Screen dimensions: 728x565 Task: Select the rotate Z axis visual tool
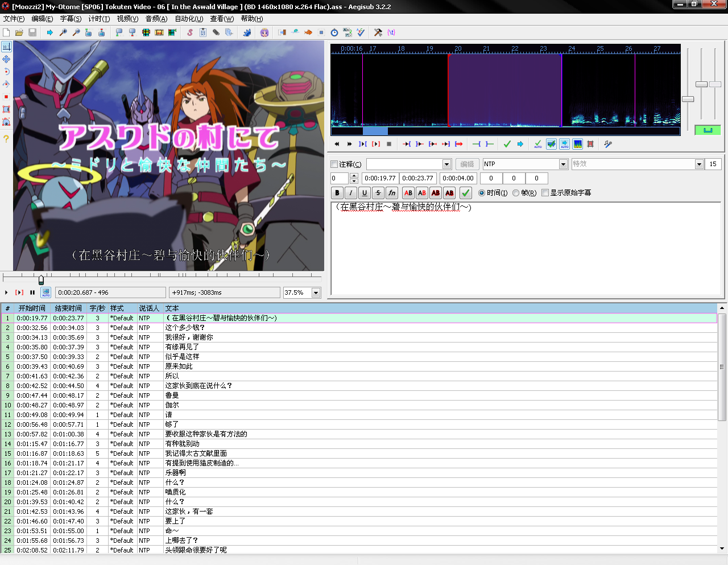6,72
